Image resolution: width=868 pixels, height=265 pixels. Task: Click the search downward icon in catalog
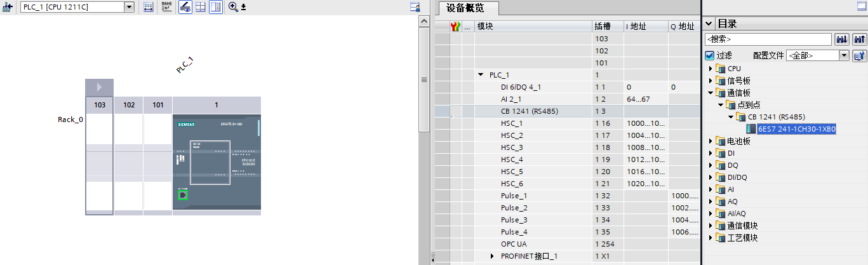pyautogui.click(x=842, y=39)
